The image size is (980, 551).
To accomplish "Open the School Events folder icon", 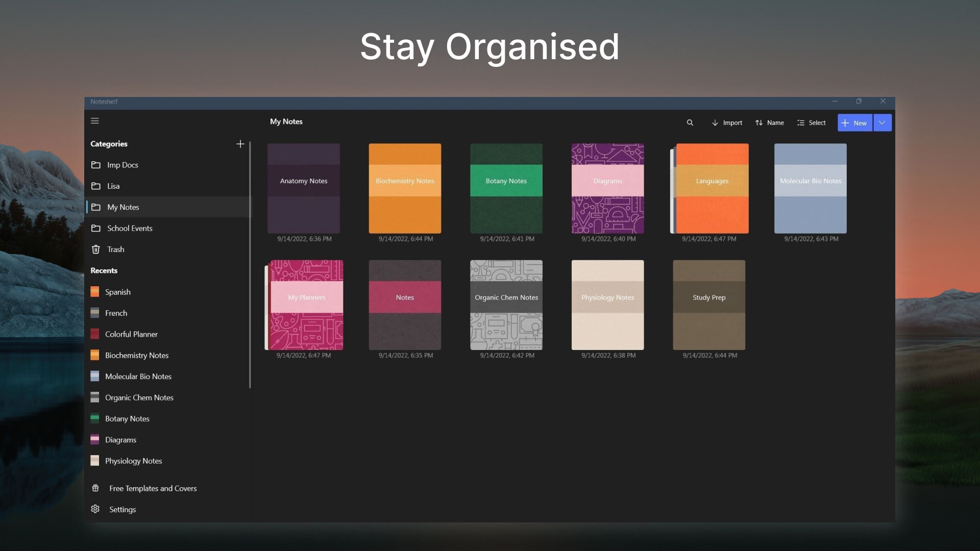I will pyautogui.click(x=96, y=228).
